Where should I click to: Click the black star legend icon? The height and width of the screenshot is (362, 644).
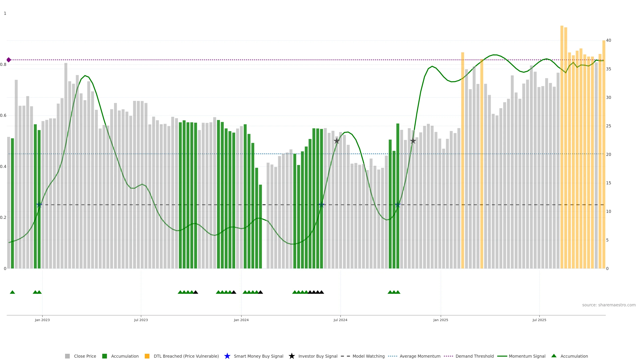pyautogui.click(x=291, y=356)
